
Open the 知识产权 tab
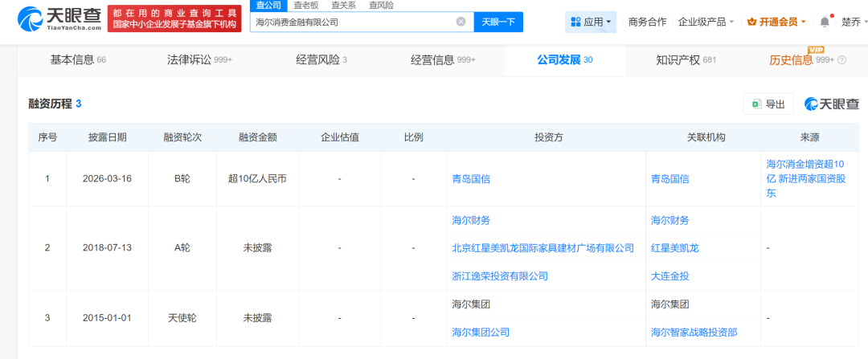pos(686,60)
